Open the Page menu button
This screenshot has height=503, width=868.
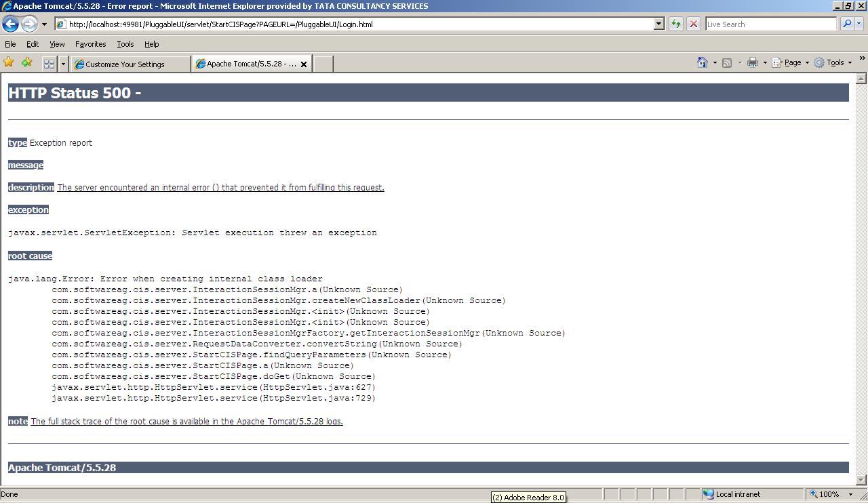(791, 62)
